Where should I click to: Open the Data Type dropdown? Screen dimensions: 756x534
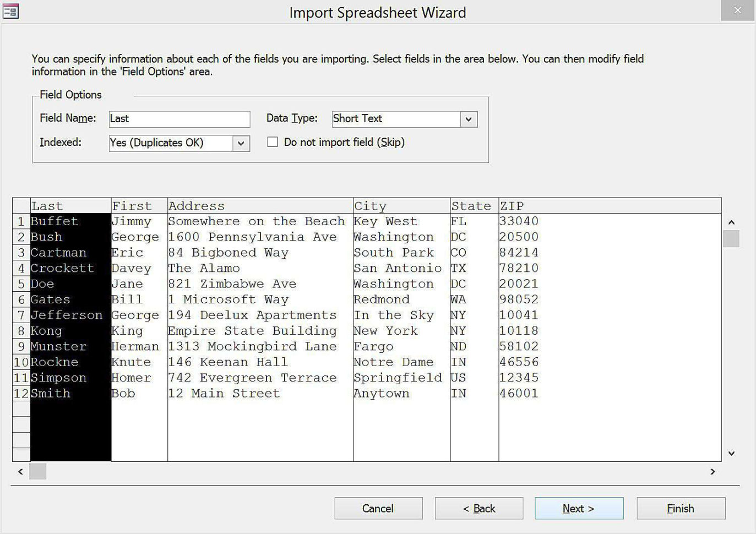pos(469,119)
